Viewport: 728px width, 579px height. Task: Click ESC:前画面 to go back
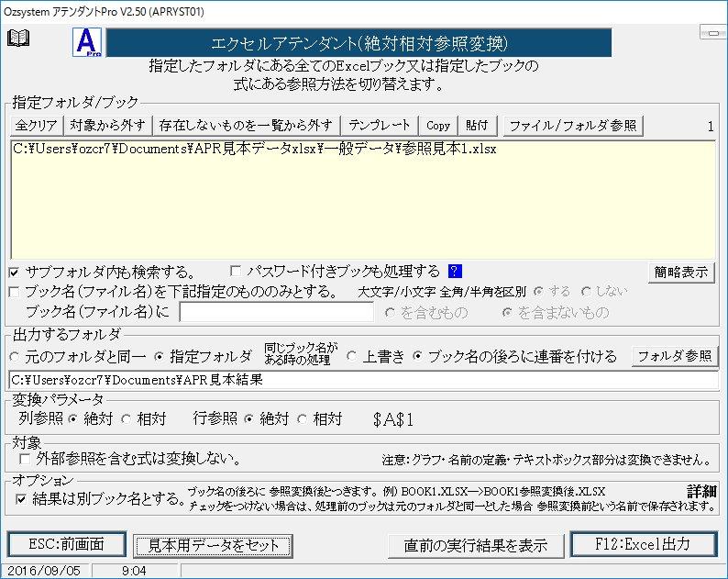tap(66, 544)
